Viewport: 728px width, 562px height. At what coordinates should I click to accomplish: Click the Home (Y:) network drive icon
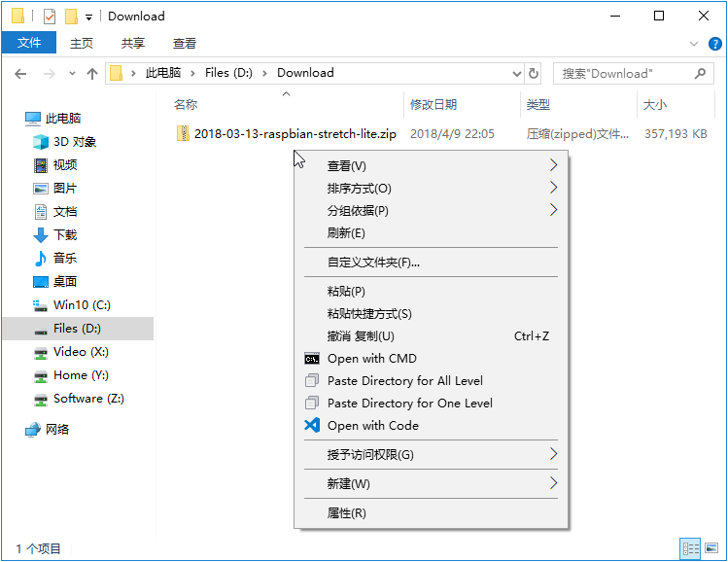click(x=41, y=375)
